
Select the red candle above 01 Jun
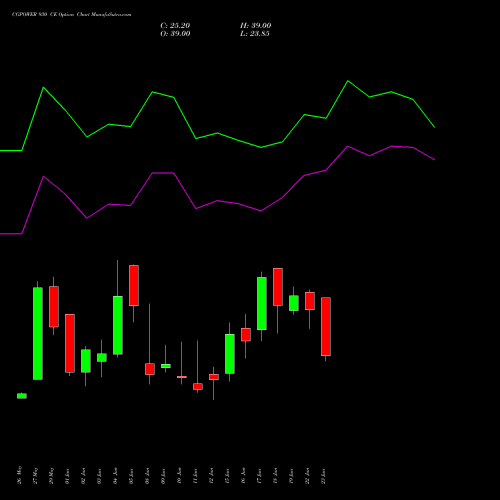[x=70, y=343]
